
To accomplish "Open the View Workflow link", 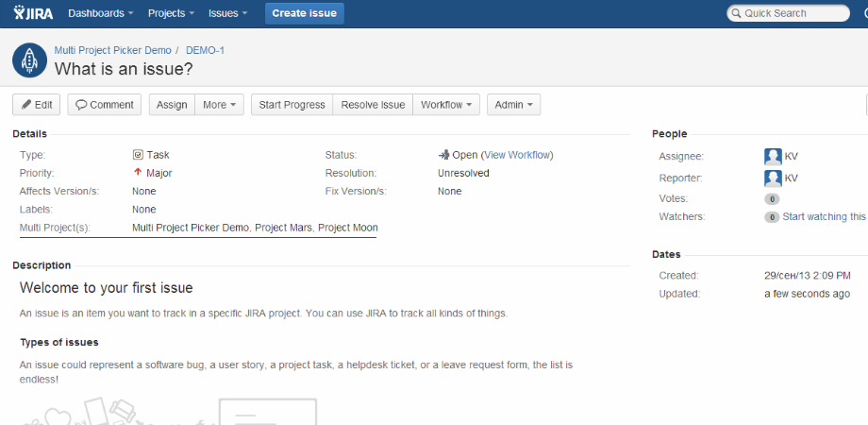I will (517, 155).
